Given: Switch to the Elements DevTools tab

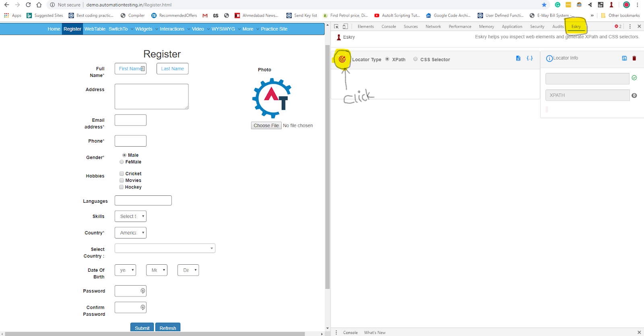Looking at the screenshot, I should click(365, 27).
